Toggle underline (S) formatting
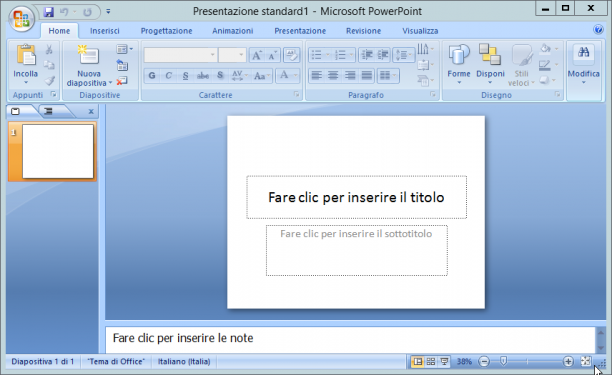The height and width of the screenshot is (375, 612). pos(185,76)
